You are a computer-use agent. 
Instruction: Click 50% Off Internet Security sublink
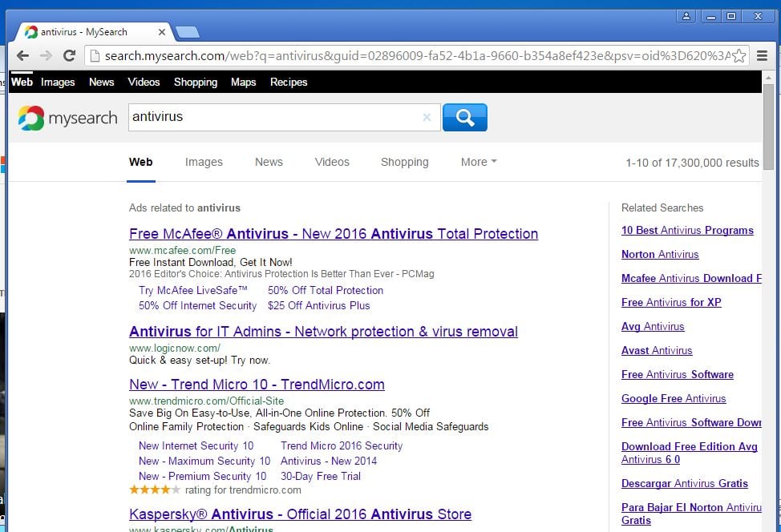click(198, 305)
